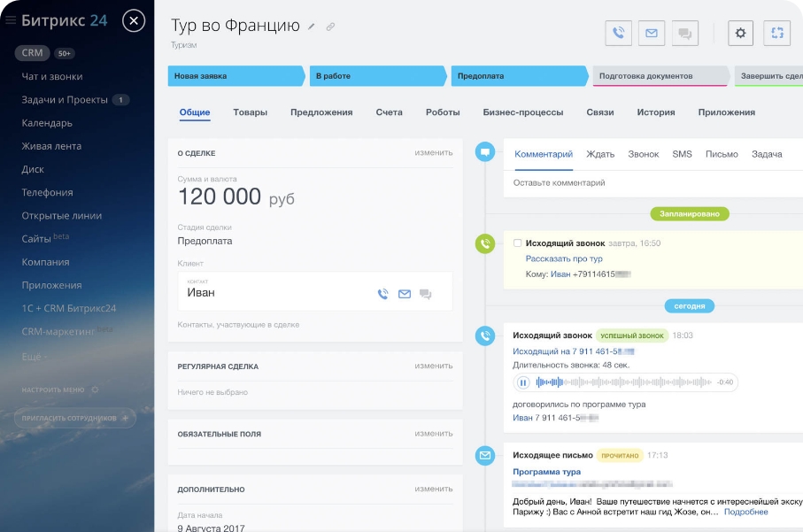Screen dimensions: 803x532
Task: Click the email envelope icon in the deal header
Action: click(x=652, y=34)
